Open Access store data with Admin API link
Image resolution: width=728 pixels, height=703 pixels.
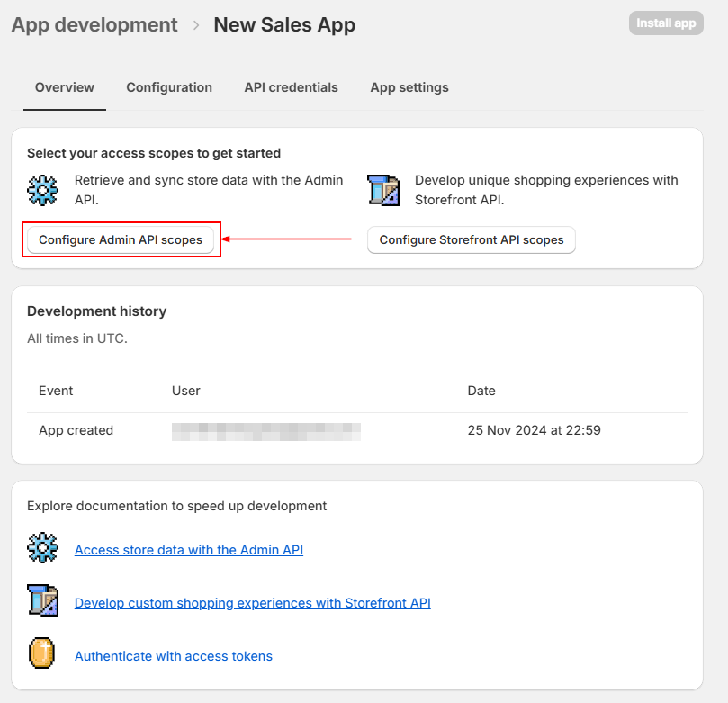click(189, 550)
